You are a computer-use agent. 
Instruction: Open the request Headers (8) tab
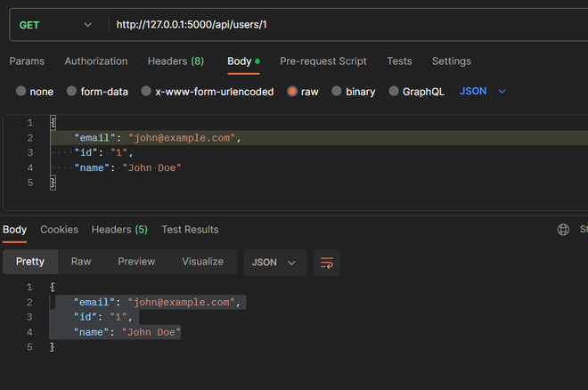click(176, 61)
